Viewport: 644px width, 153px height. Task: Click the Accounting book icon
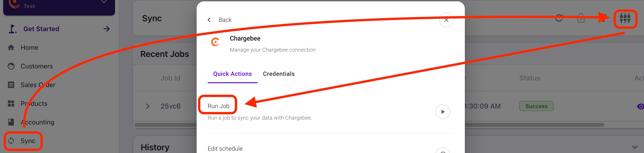coord(11,122)
